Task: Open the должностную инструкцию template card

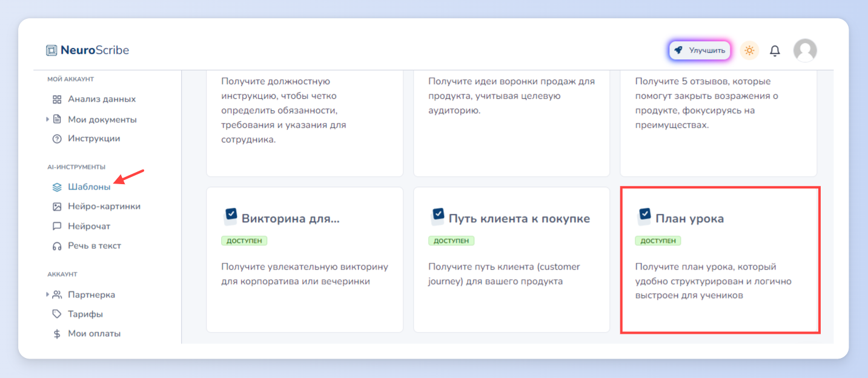Action: coord(305,123)
